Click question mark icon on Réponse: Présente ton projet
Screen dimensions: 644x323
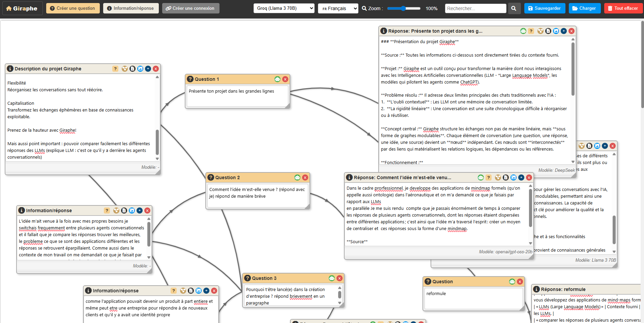point(531,31)
